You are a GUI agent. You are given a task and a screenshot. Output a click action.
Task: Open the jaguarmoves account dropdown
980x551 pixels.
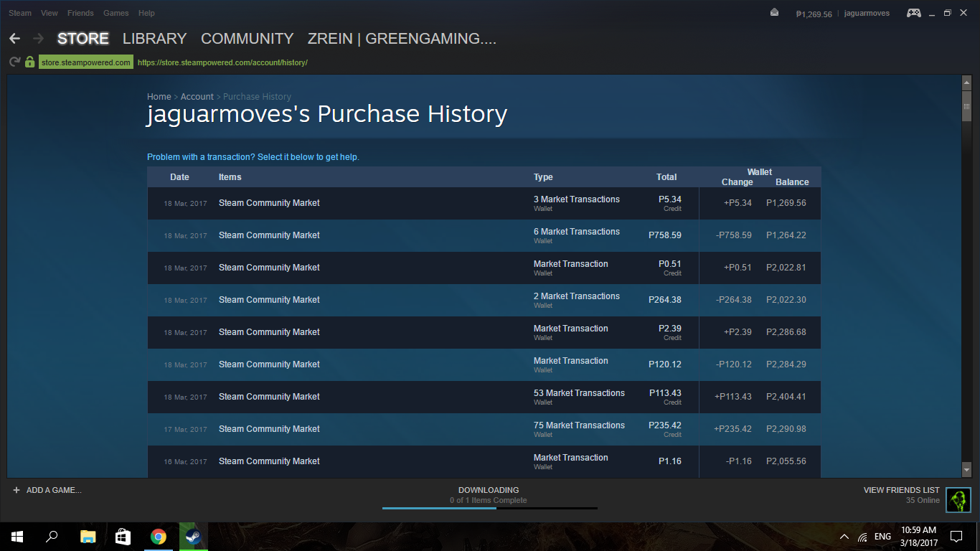(x=867, y=14)
